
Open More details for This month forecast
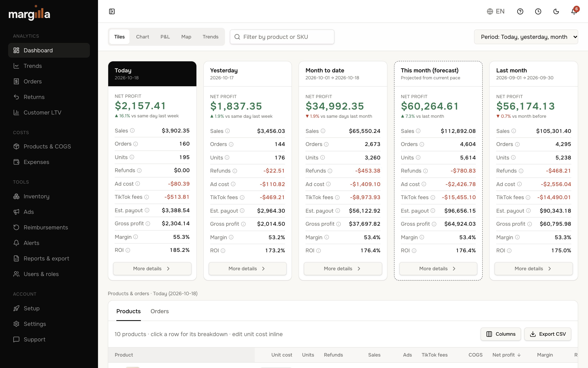[438, 268]
